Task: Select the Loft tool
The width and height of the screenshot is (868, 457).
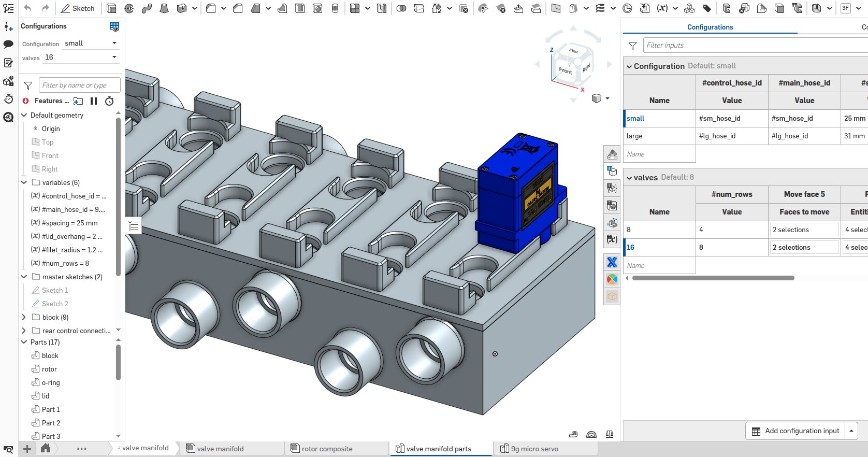Action: (164, 8)
